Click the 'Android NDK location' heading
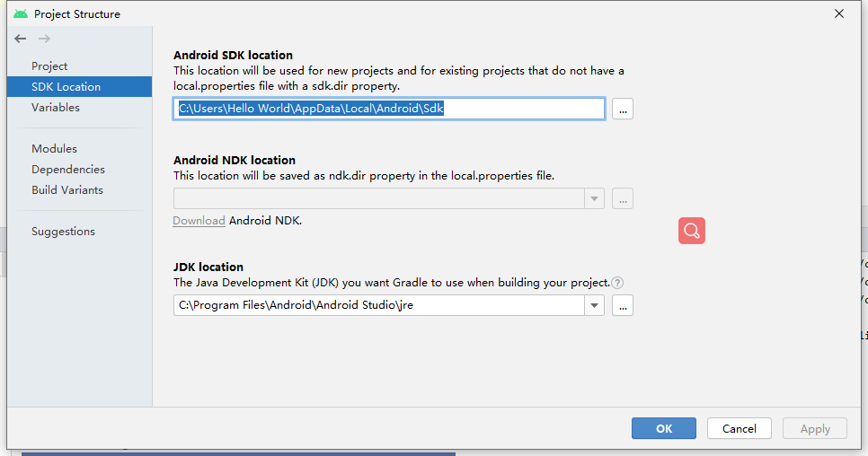The height and width of the screenshot is (456, 868). (235, 161)
